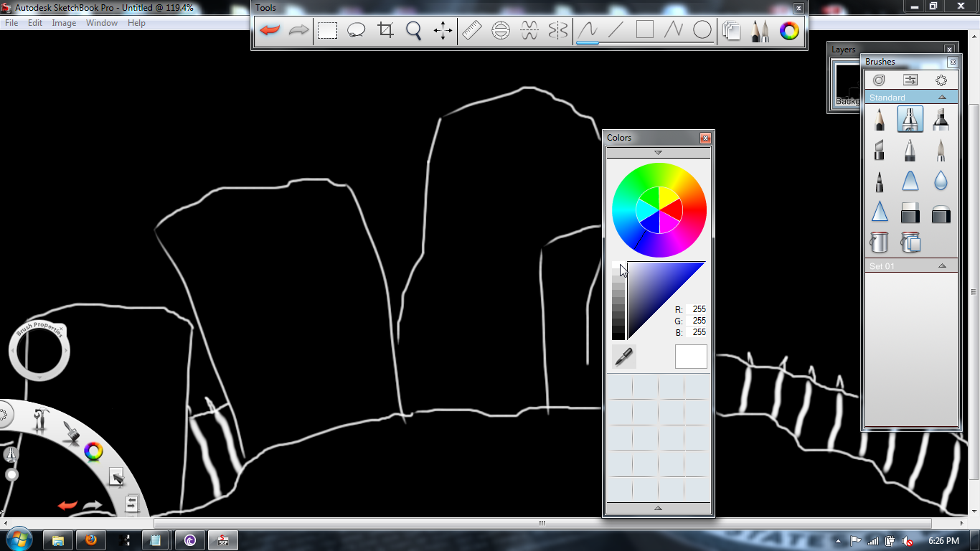980x551 pixels.
Task: Open the Edit menu
Action: (x=35, y=23)
